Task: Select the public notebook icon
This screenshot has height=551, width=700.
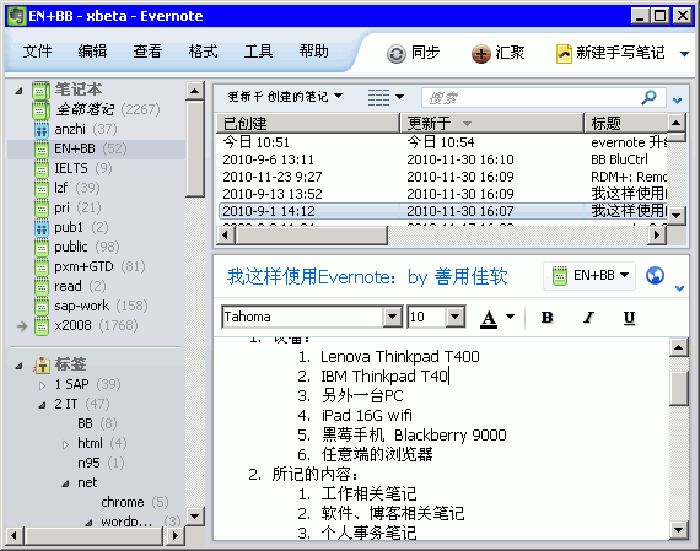Action: (41, 247)
